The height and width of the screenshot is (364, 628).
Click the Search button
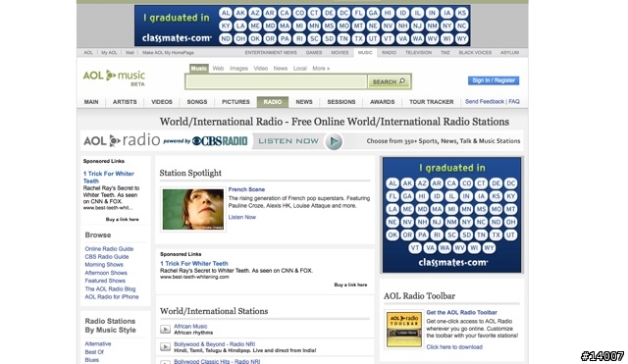(389, 81)
